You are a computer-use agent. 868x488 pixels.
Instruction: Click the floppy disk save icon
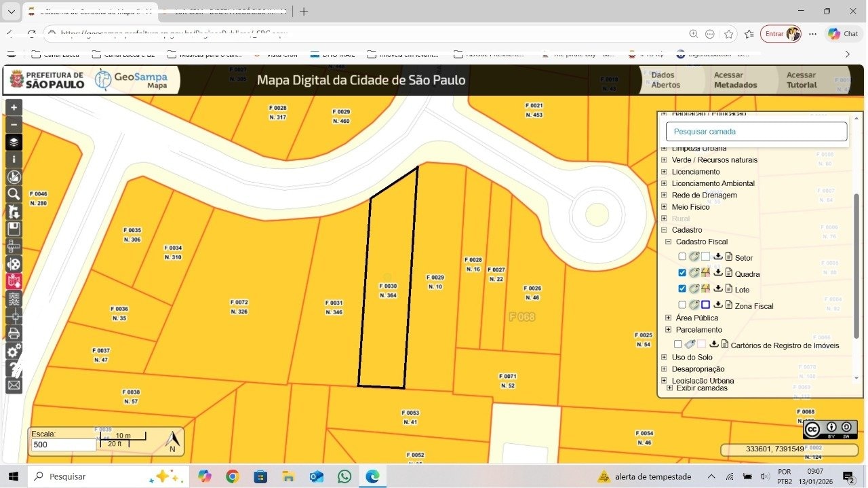coord(14,229)
